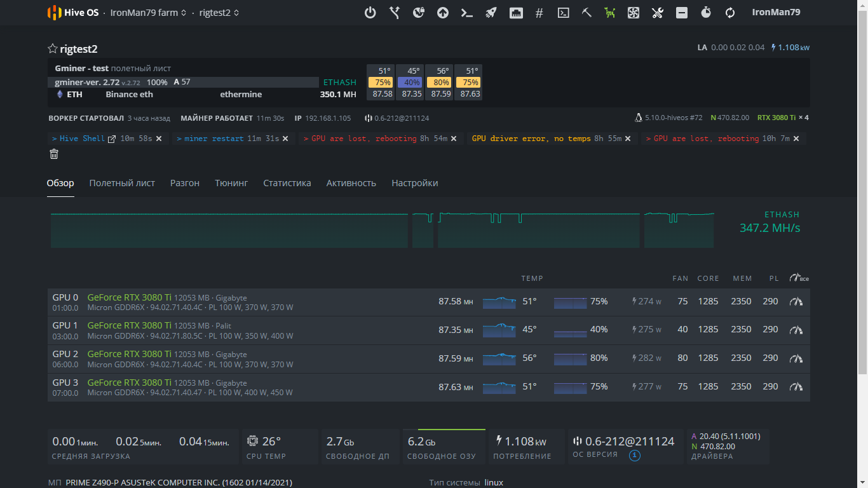Open the Настройки tab
The height and width of the screenshot is (488, 868).
(x=414, y=183)
